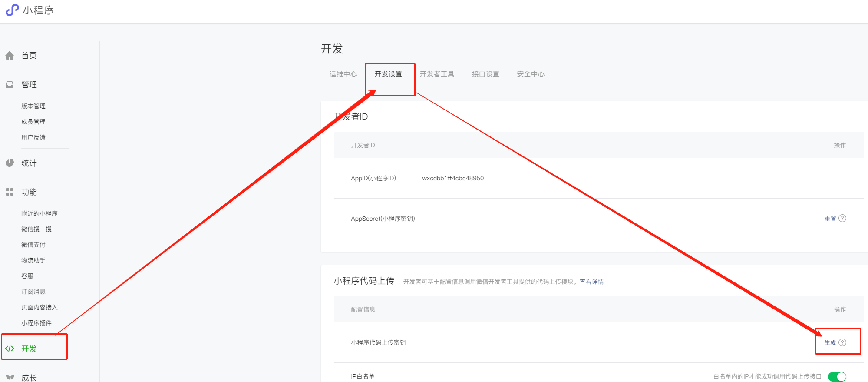
Task: Click help icon next to 生成
Action: pos(842,342)
